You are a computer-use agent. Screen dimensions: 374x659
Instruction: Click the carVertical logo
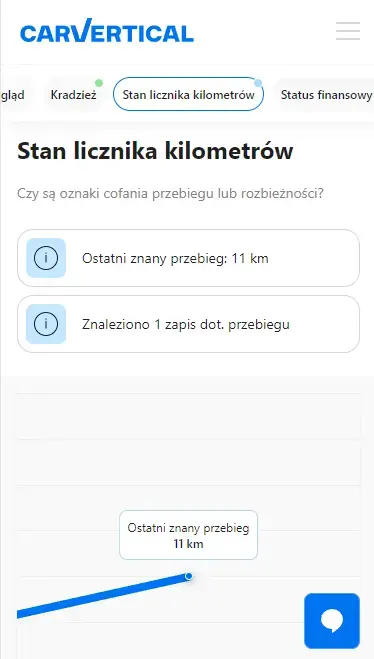[x=107, y=31]
